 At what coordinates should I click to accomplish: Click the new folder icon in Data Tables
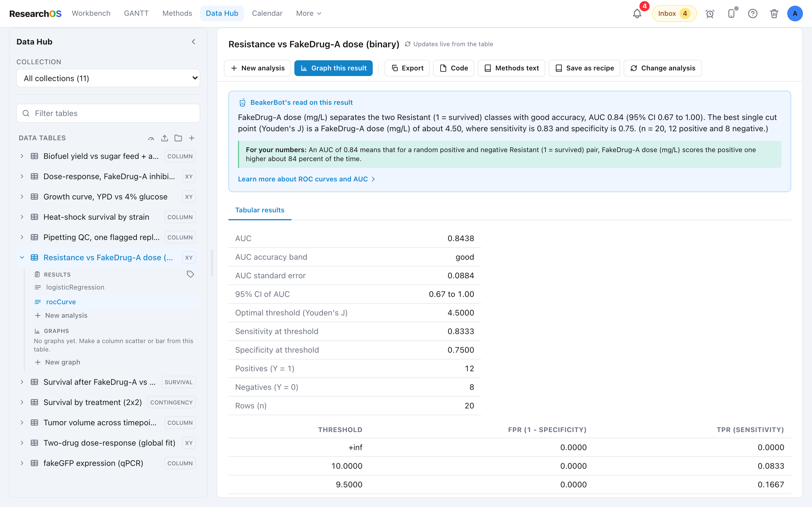pyautogui.click(x=178, y=138)
